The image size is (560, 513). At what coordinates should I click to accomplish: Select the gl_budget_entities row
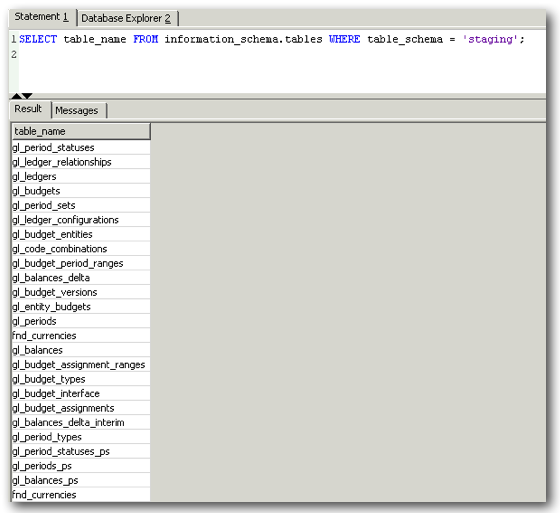81,234
